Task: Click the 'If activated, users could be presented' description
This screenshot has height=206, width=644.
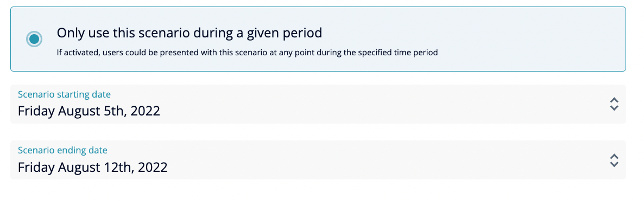Action: (x=247, y=53)
